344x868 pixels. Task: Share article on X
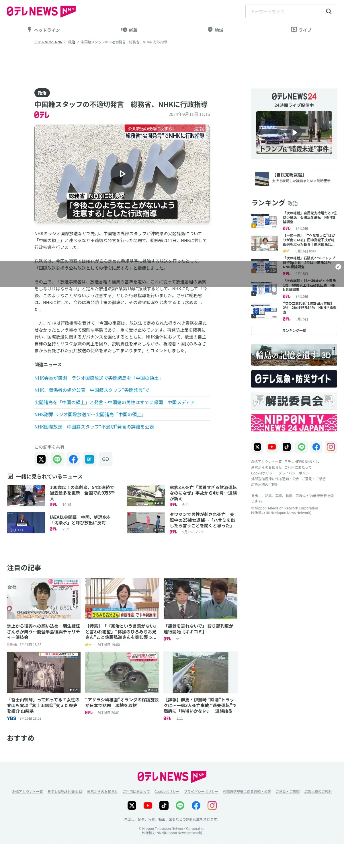click(x=41, y=459)
